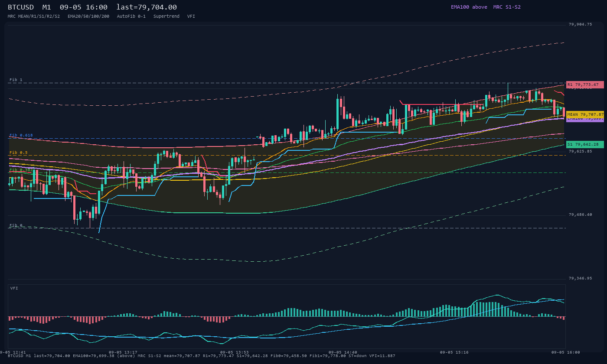This screenshot has width=607, height=364.
Task: Click the EMA20/50/100/200 legend entry
Action: 88,16
